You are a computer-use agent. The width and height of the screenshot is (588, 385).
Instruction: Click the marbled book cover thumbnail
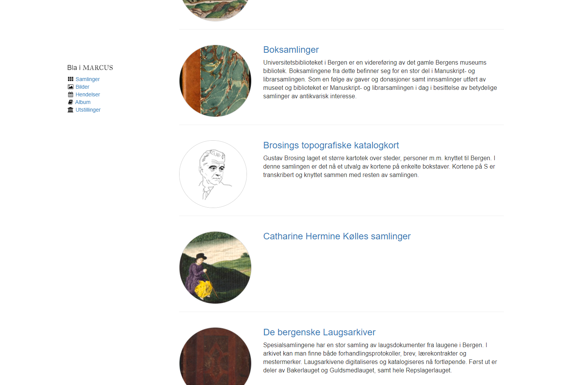pyautogui.click(x=215, y=81)
